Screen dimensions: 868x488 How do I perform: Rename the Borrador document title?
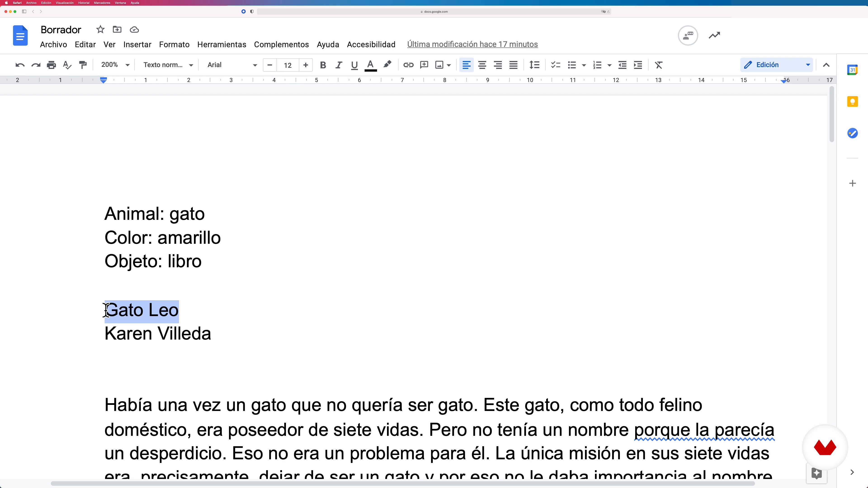(x=61, y=30)
